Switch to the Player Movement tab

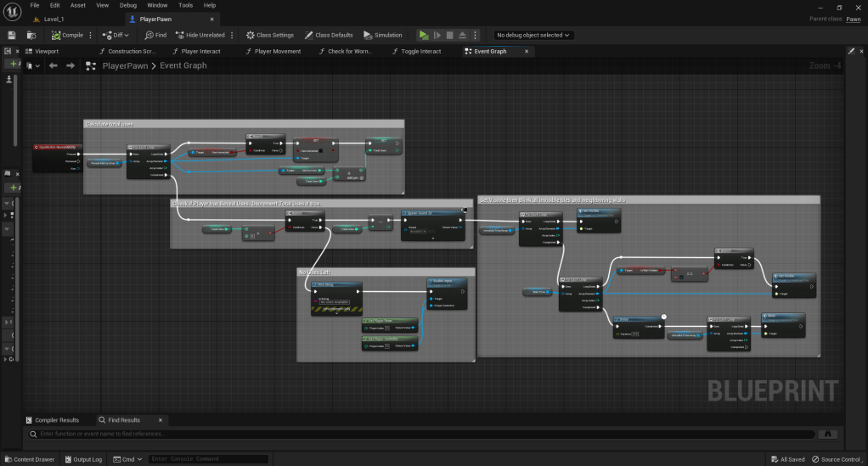pos(278,51)
